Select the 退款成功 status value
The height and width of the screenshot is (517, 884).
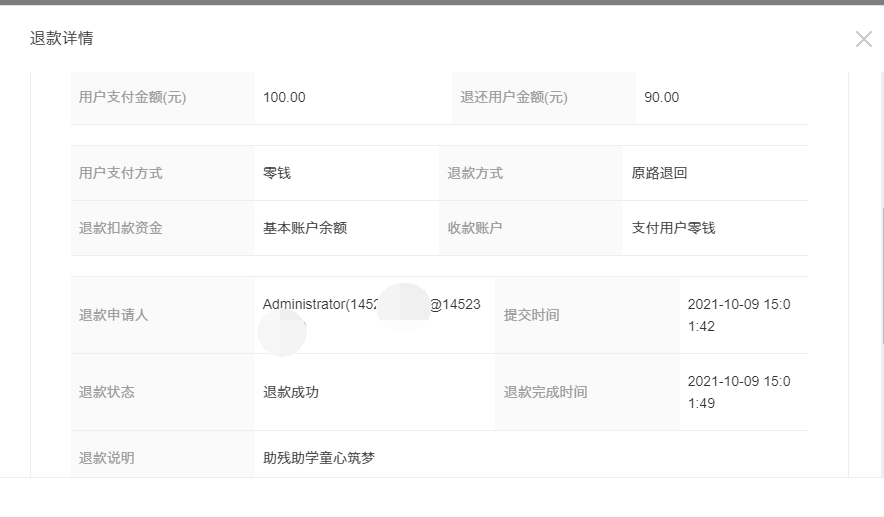(x=291, y=392)
